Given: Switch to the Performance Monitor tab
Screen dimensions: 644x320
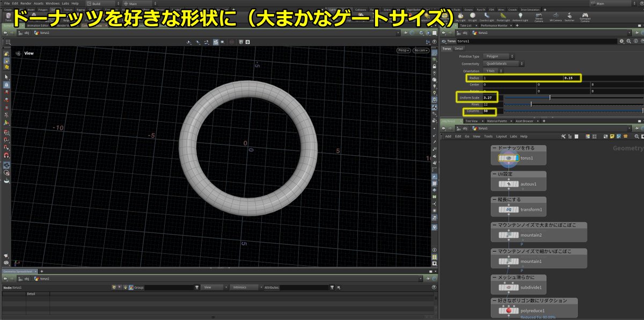Looking at the screenshot, I should (494, 25).
